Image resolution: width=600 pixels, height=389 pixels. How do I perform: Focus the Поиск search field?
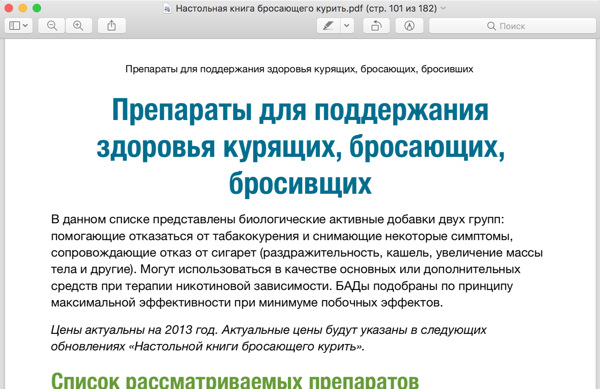[x=512, y=26]
